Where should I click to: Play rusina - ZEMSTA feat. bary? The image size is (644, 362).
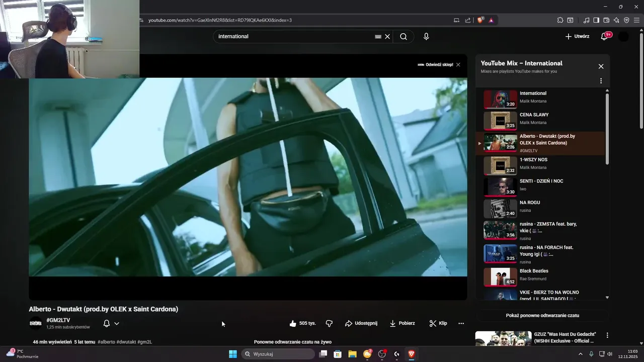539,230
